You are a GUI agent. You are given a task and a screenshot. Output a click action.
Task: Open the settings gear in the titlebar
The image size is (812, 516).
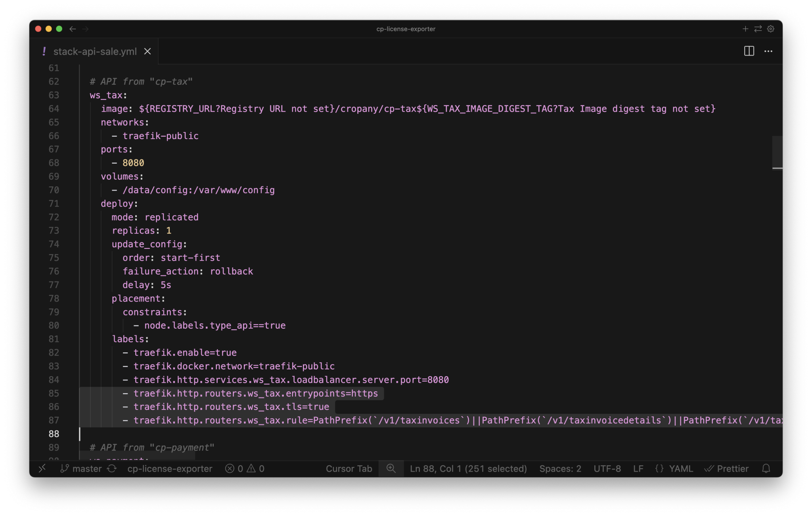point(770,29)
